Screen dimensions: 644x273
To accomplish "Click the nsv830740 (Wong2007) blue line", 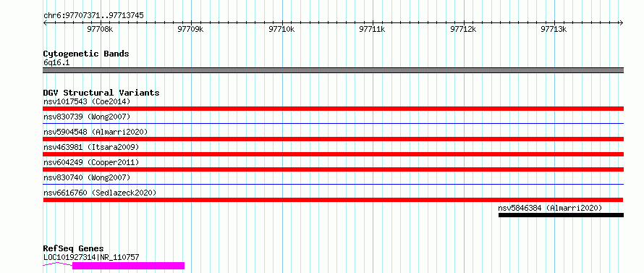I will tap(333, 184).
